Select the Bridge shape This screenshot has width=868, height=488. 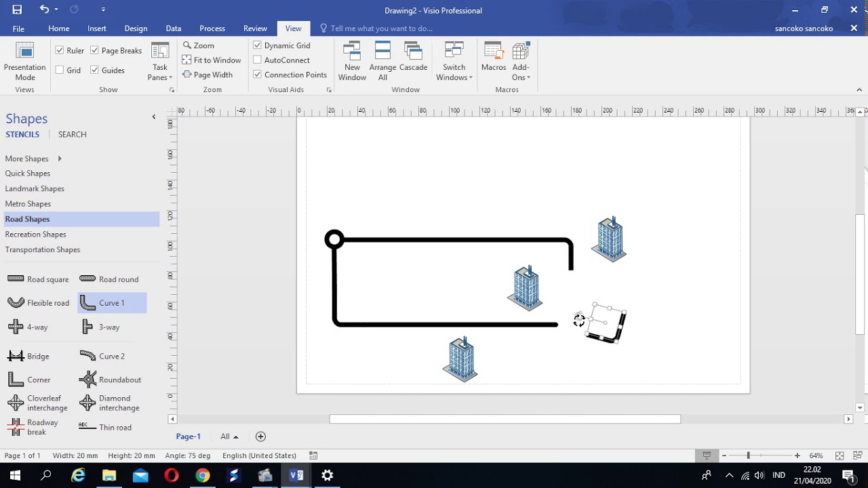pyautogui.click(x=28, y=356)
